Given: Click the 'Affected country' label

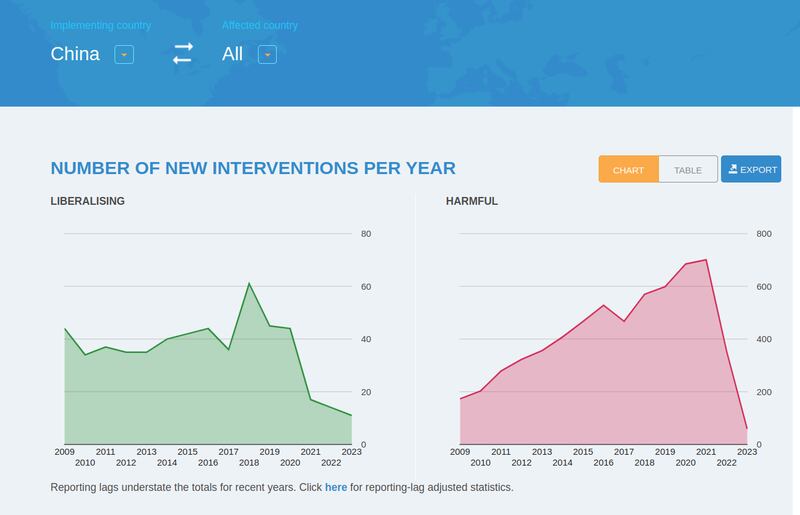Looking at the screenshot, I should tap(259, 25).
